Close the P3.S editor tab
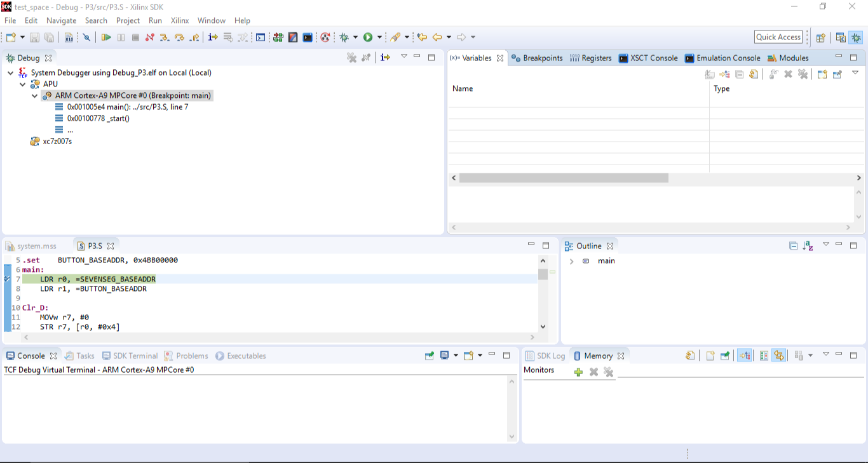Image resolution: width=868 pixels, height=463 pixels. coord(111,246)
